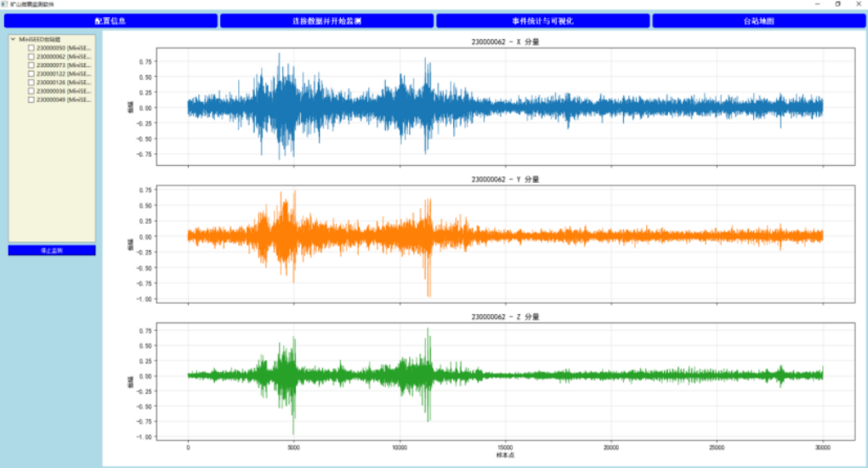Click the application icon in the title bar
868x468 pixels.
pos(4,4)
